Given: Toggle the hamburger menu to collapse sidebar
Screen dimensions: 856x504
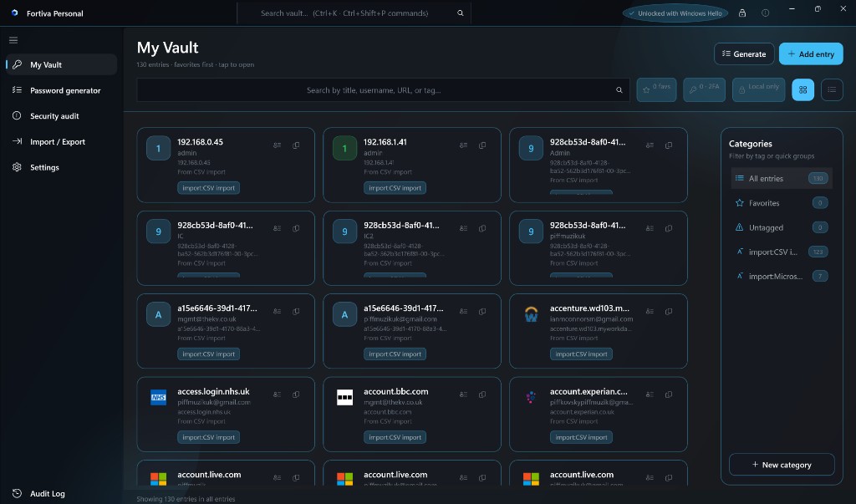Looking at the screenshot, I should (x=13, y=40).
